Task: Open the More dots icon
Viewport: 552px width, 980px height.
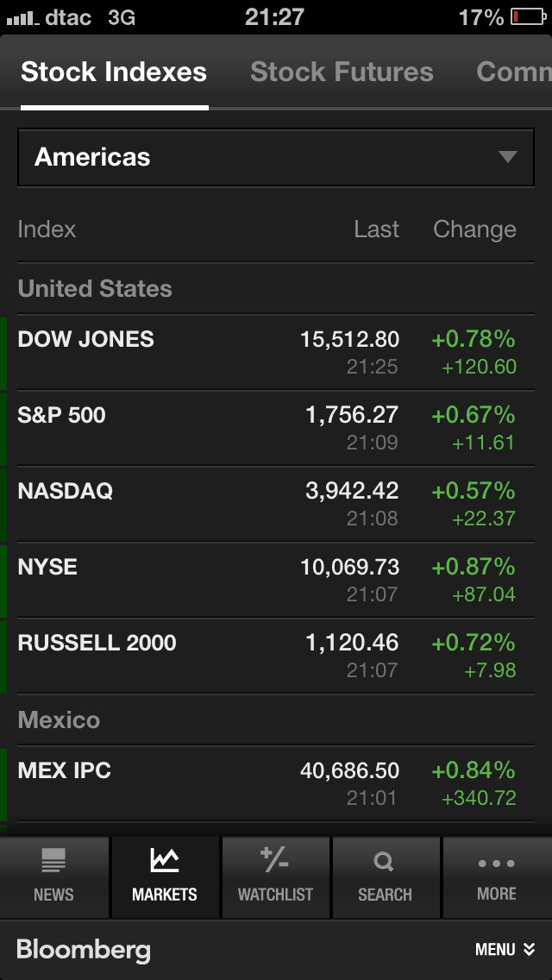Action: [496, 863]
